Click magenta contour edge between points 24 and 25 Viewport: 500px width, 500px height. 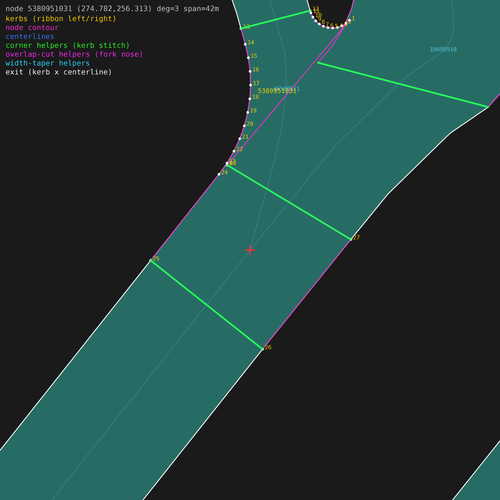click(185, 217)
